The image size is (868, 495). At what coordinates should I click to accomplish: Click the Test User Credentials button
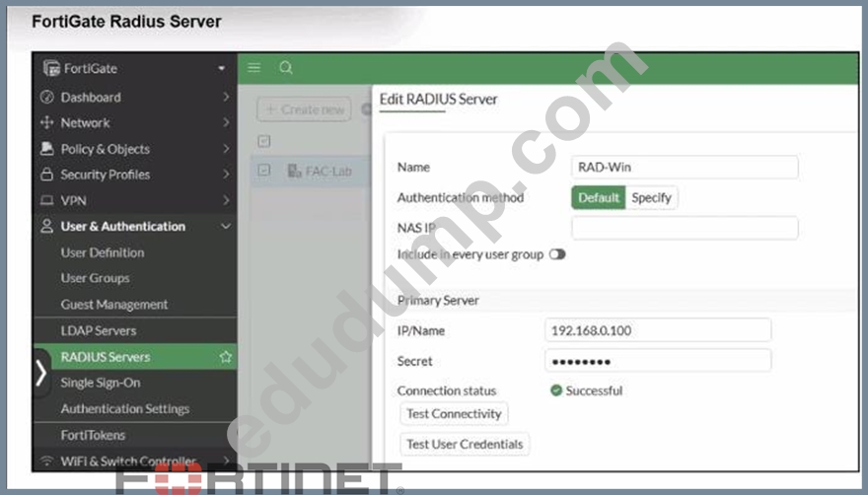465,444
